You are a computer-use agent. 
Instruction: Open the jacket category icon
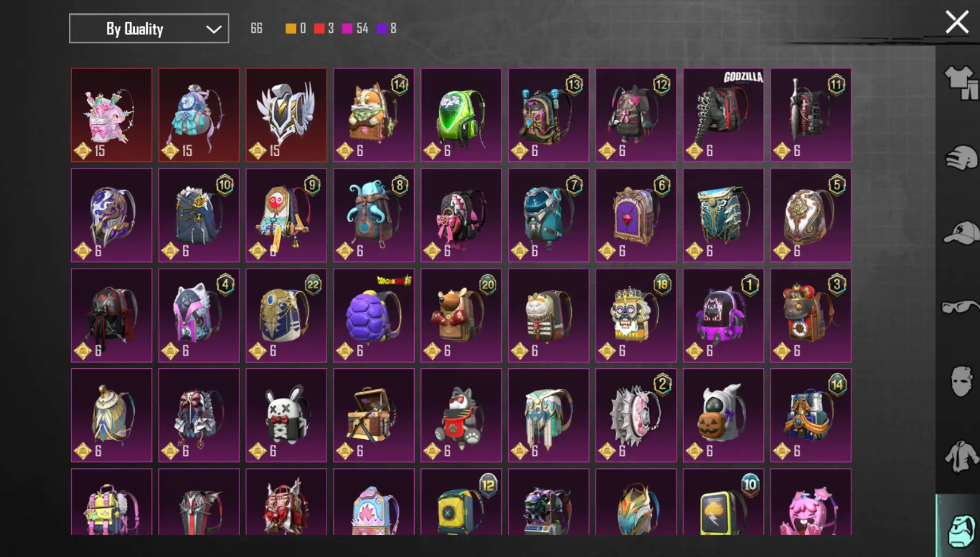(961, 456)
